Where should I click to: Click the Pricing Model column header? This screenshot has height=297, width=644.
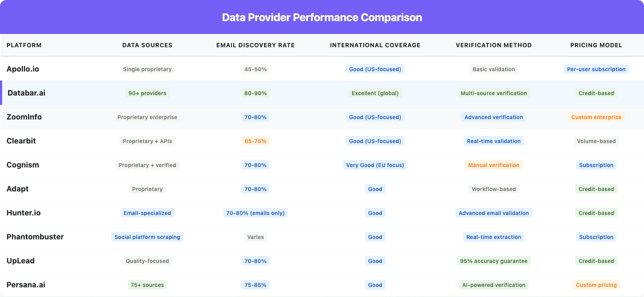click(596, 45)
